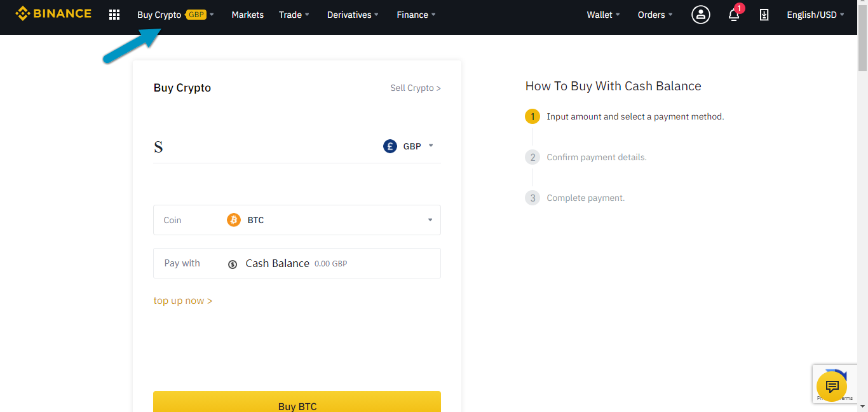
Task: Follow the Sell Crypto link
Action: pos(415,88)
